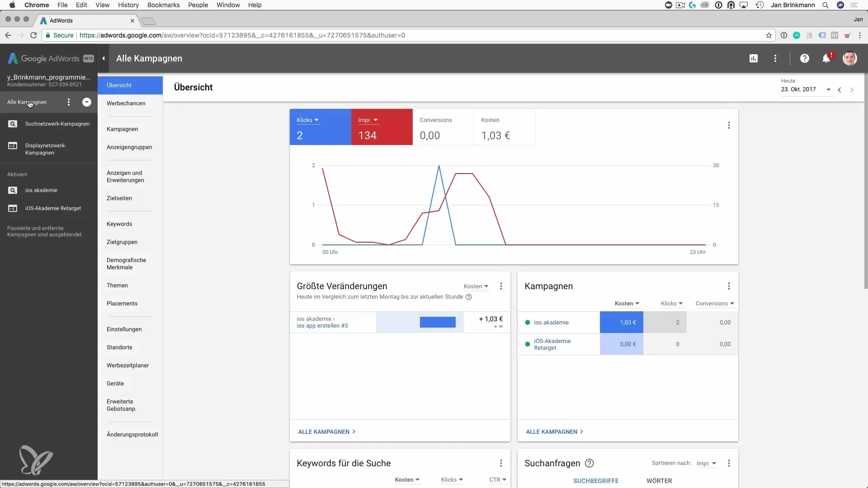Go to next date range arrow
Viewport: 868px width, 488px height.
pos(852,90)
